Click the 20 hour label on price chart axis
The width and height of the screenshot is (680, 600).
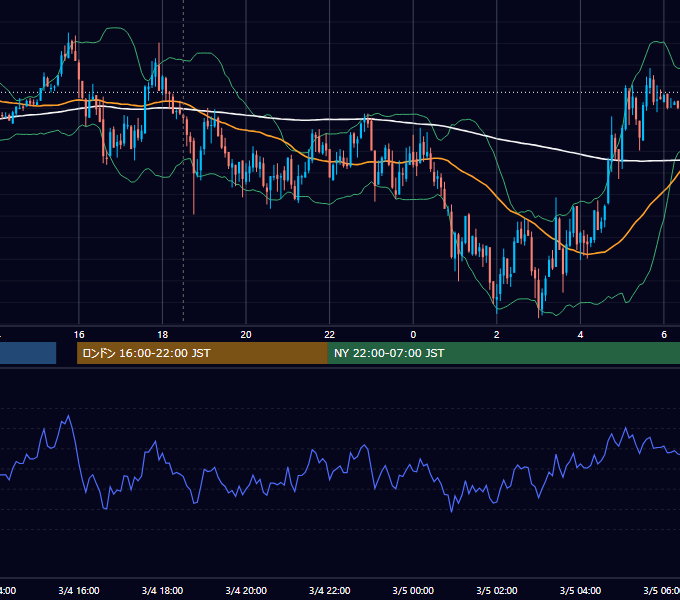(x=246, y=335)
